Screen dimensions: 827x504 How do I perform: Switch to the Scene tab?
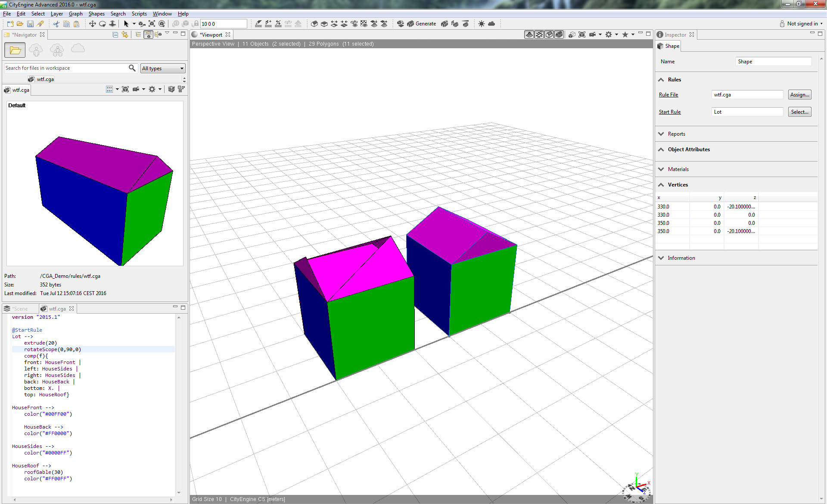pos(16,308)
